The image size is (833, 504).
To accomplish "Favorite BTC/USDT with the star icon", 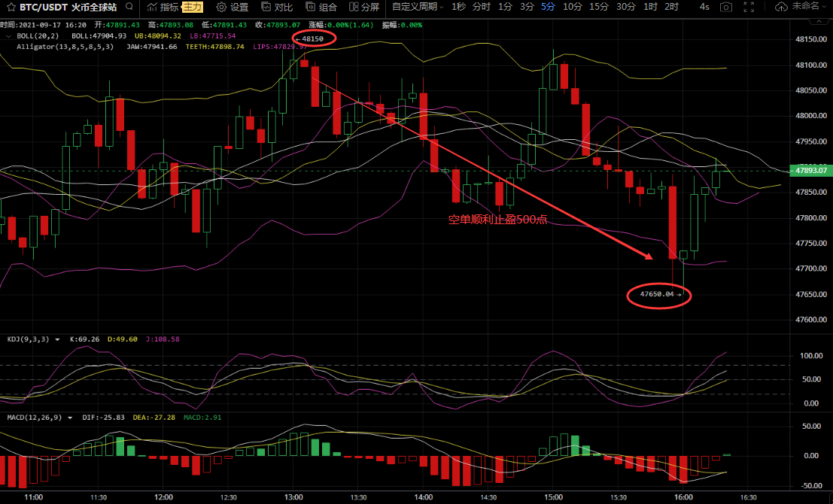I will (x=11, y=8).
